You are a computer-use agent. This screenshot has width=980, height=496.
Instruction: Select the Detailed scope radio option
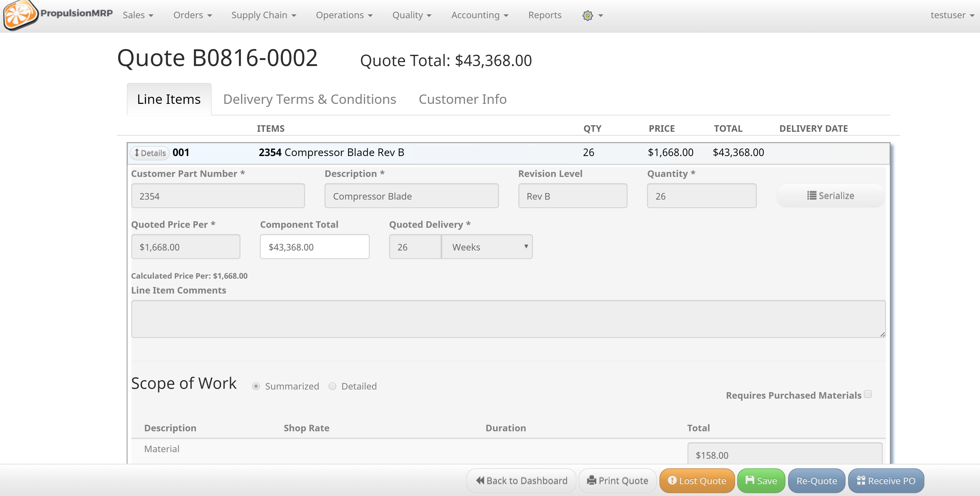pyautogui.click(x=332, y=386)
